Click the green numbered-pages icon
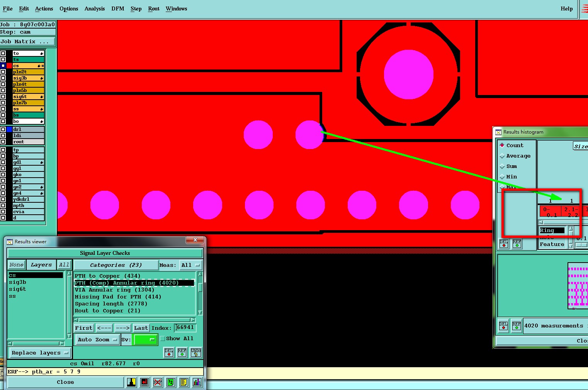This screenshot has width=588, height=390. 171,382
